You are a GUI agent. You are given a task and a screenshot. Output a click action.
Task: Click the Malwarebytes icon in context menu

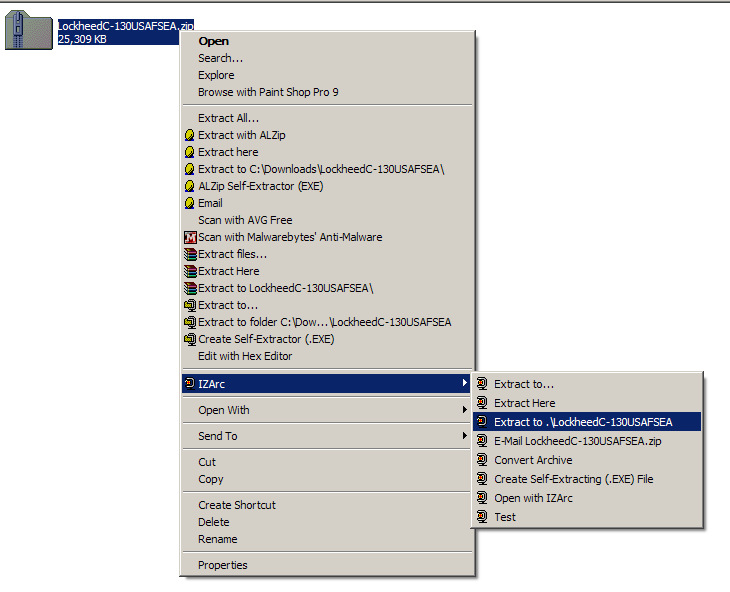[x=189, y=237]
